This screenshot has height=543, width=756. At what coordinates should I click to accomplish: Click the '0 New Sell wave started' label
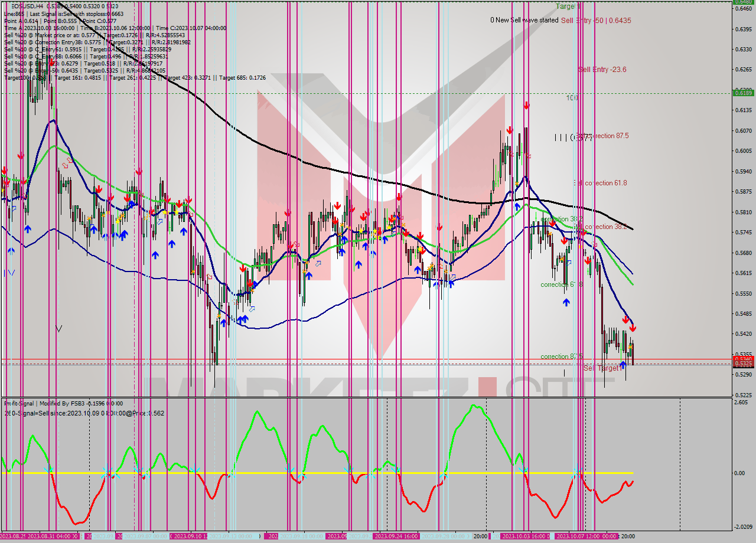pyautogui.click(x=524, y=20)
